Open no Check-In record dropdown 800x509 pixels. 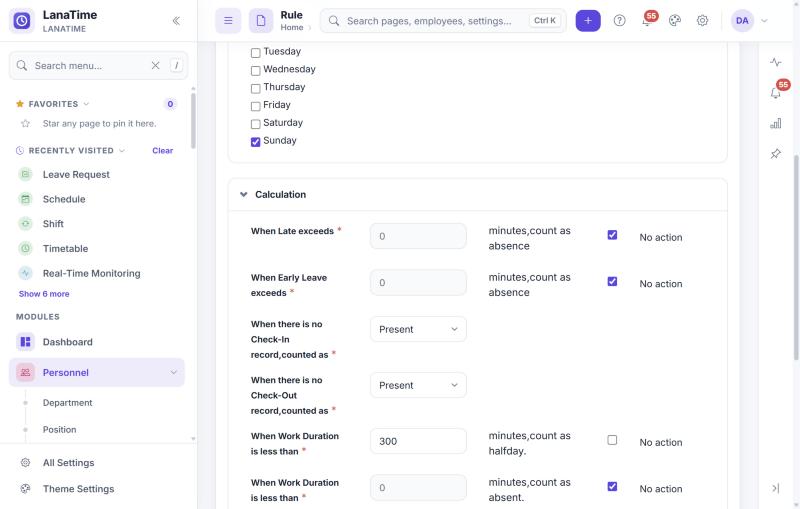pyautogui.click(x=418, y=329)
